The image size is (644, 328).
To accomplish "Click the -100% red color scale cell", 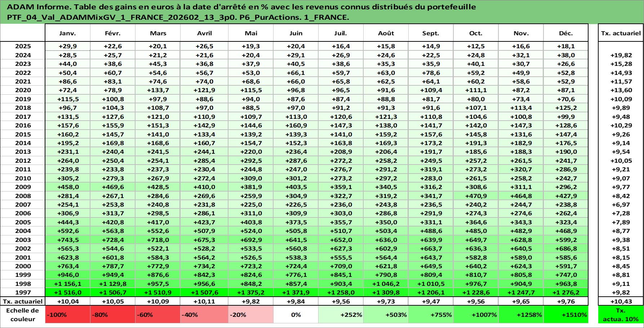I will tap(67, 314).
